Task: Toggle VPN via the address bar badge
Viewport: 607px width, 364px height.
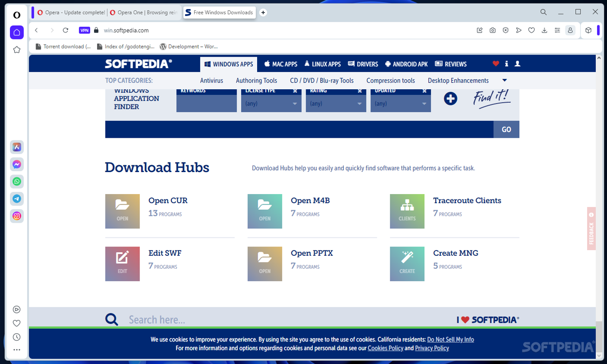Action: [85, 30]
